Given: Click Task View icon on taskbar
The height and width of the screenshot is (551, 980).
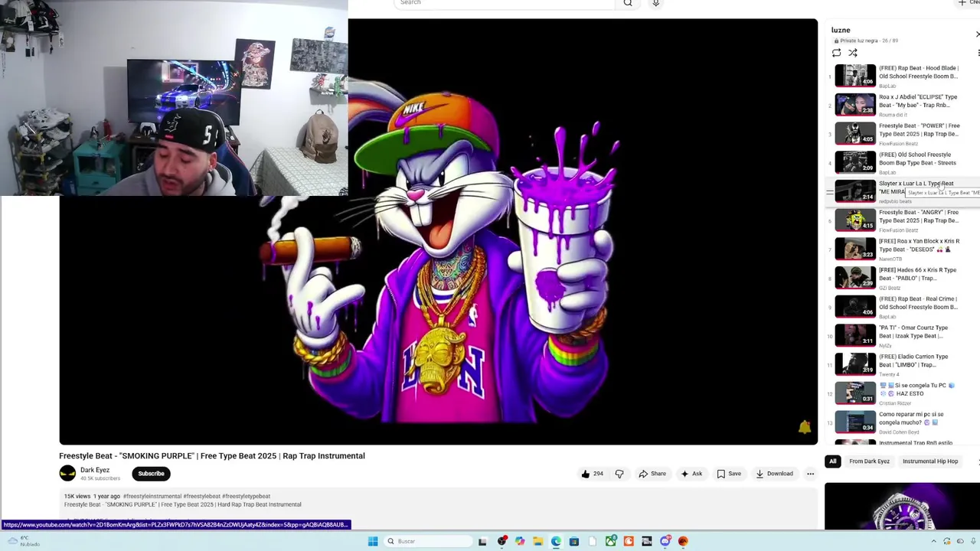Looking at the screenshot, I should pyautogui.click(x=482, y=542).
